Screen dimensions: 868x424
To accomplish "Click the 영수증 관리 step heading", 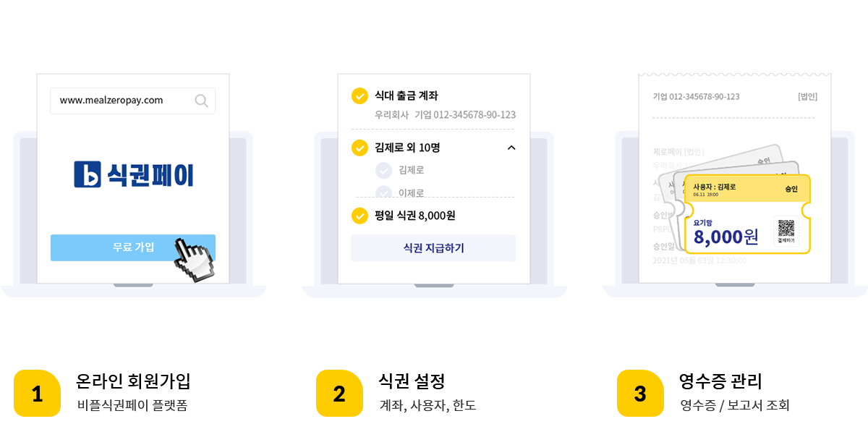I will [720, 381].
